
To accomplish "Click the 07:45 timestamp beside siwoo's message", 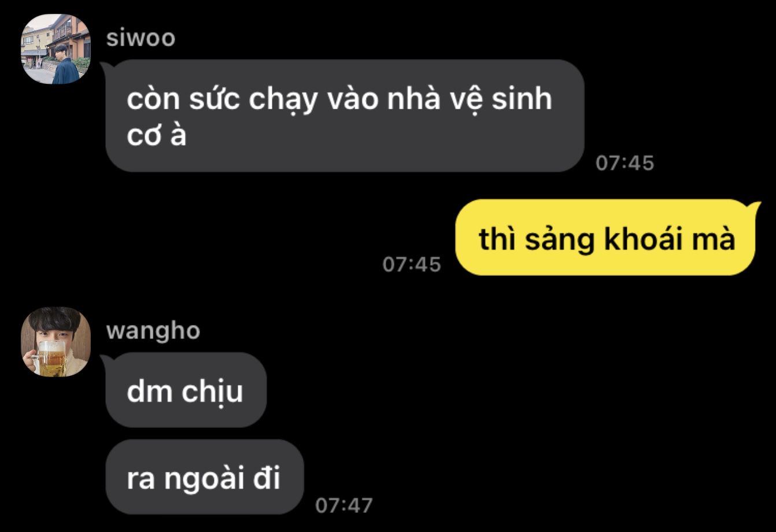I will [625, 163].
